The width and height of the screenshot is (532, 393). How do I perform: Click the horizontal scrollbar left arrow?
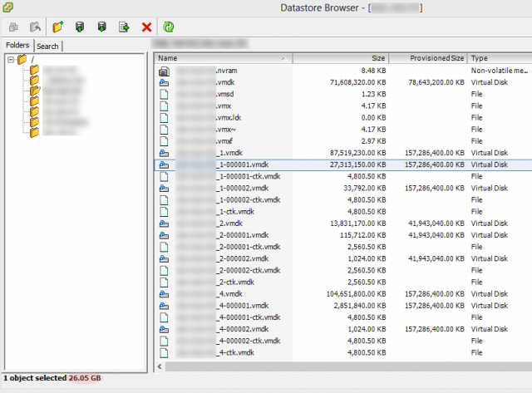pyautogui.click(x=160, y=366)
